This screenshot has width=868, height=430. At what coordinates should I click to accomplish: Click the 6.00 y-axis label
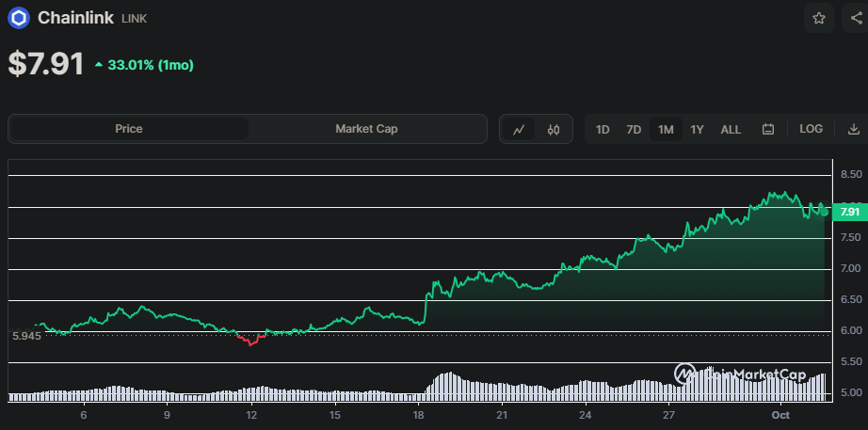(x=850, y=330)
